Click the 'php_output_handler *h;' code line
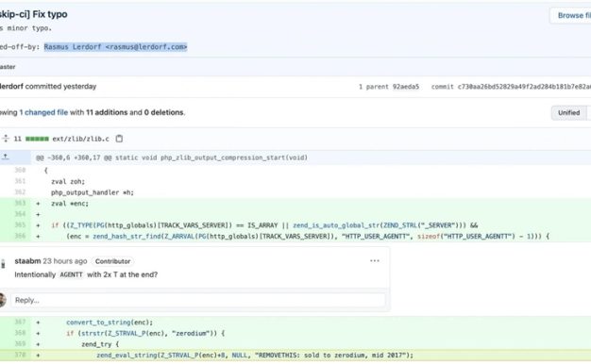This screenshot has height=364, width=591. 93,192
